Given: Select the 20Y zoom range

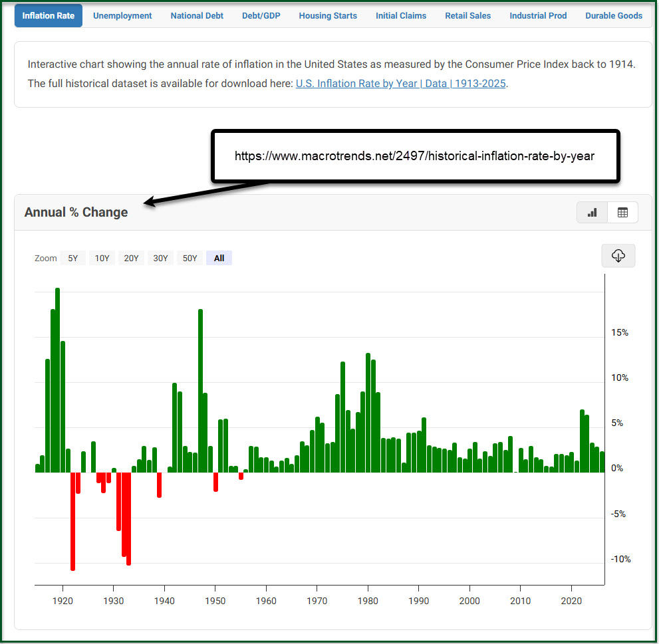Looking at the screenshot, I should click(131, 259).
